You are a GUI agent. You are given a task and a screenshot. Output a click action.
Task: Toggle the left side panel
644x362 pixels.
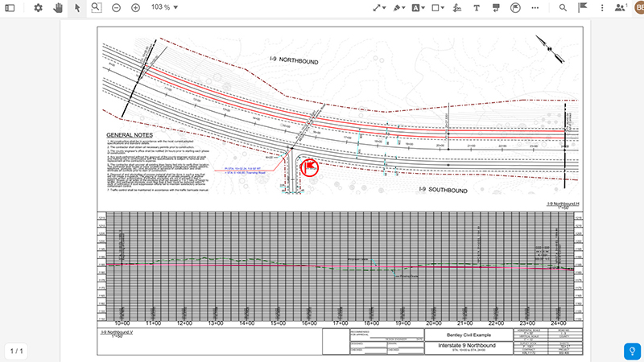pyautogui.click(x=10, y=8)
